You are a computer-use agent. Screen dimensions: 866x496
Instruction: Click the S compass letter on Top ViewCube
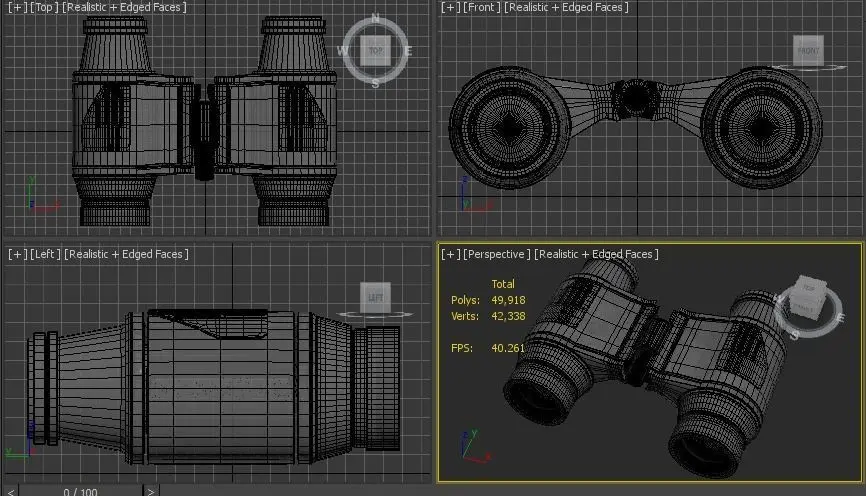point(376,83)
